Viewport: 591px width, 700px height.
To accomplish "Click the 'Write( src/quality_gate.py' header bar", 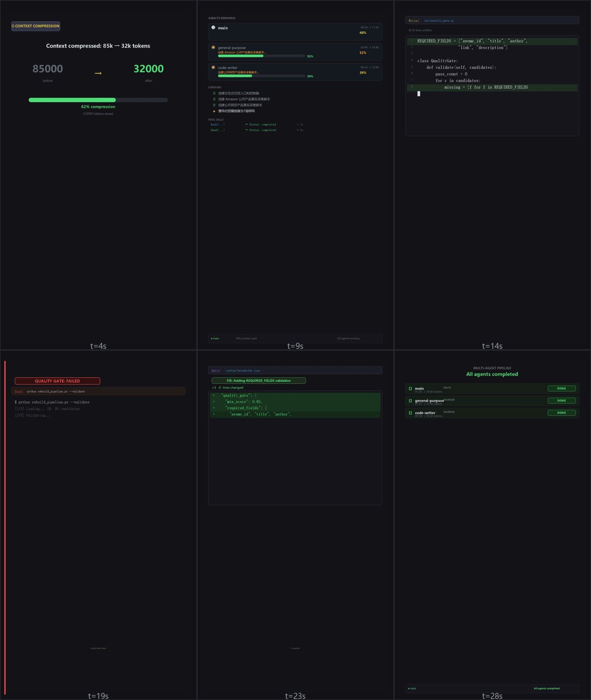I will pos(492,20).
